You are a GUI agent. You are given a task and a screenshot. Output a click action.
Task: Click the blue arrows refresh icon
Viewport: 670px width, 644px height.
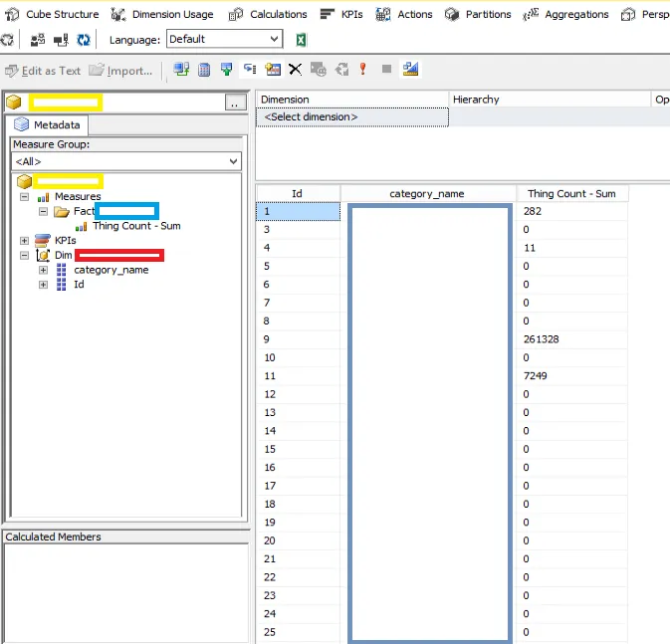click(84, 40)
